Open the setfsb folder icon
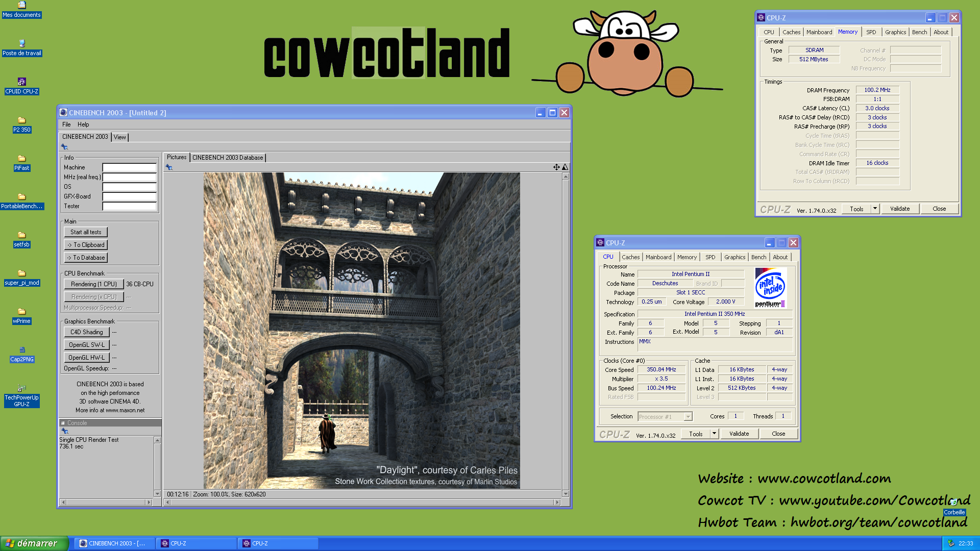Image resolution: width=980 pixels, height=551 pixels. point(21,239)
